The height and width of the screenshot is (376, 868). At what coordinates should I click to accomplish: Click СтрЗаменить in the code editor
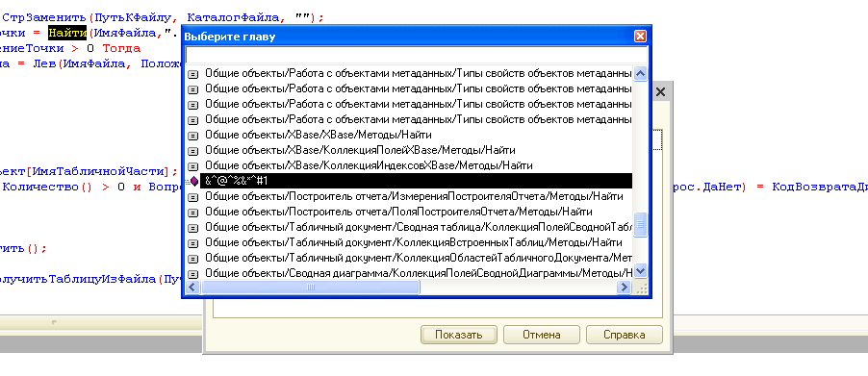click(x=45, y=17)
